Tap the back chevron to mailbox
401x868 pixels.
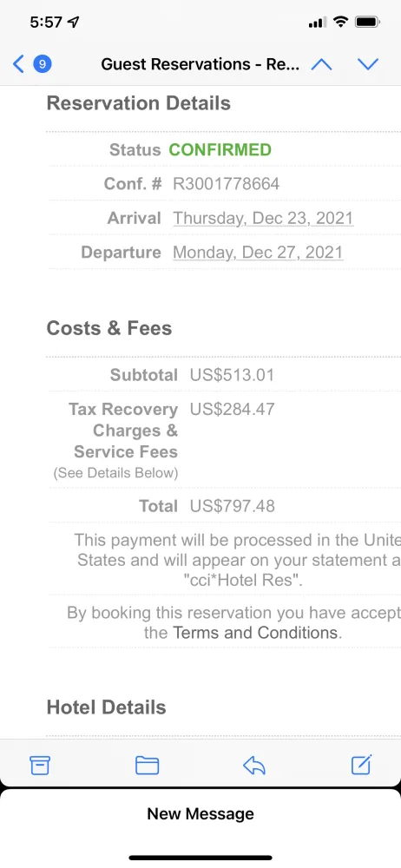(18, 64)
